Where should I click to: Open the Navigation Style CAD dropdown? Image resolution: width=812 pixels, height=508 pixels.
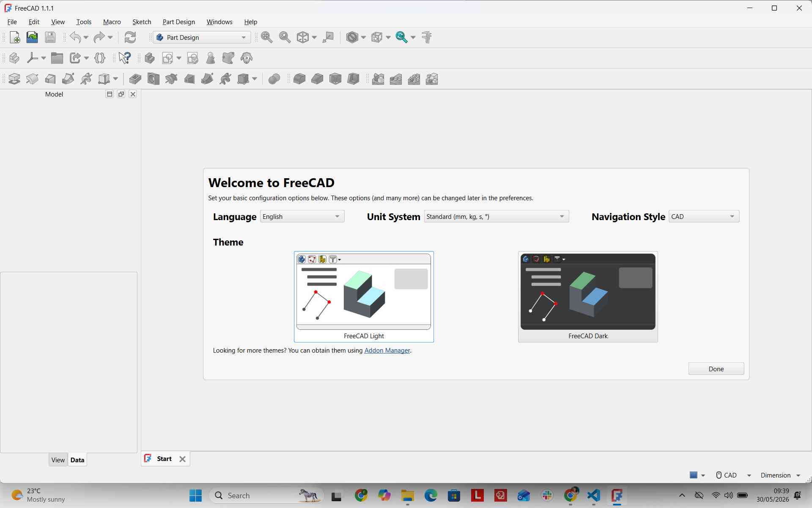click(x=704, y=216)
